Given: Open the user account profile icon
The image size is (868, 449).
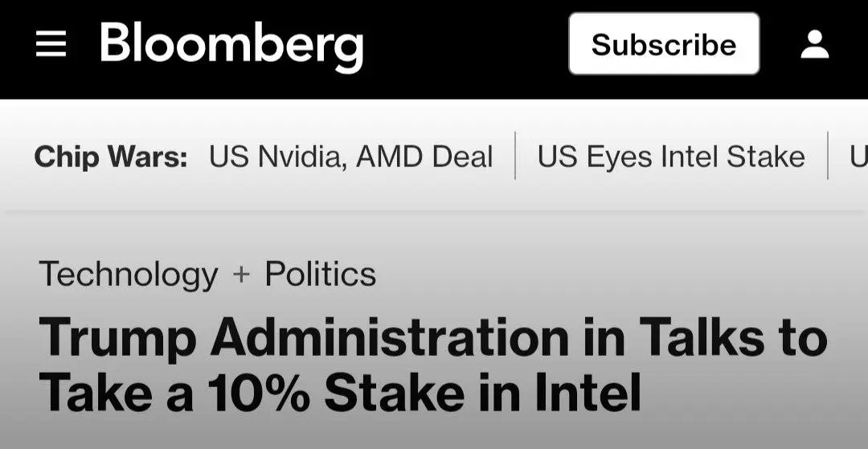Looking at the screenshot, I should coord(815,44).
